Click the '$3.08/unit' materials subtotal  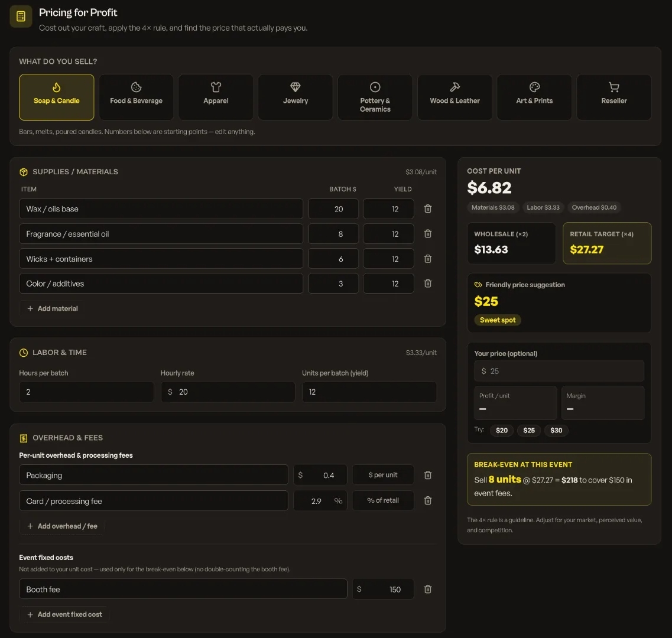421,172
